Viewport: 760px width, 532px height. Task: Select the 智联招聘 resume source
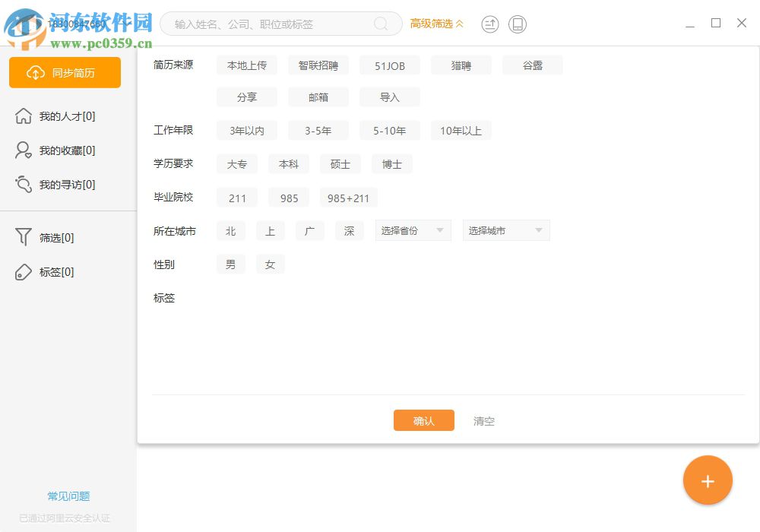pos(318,65)
